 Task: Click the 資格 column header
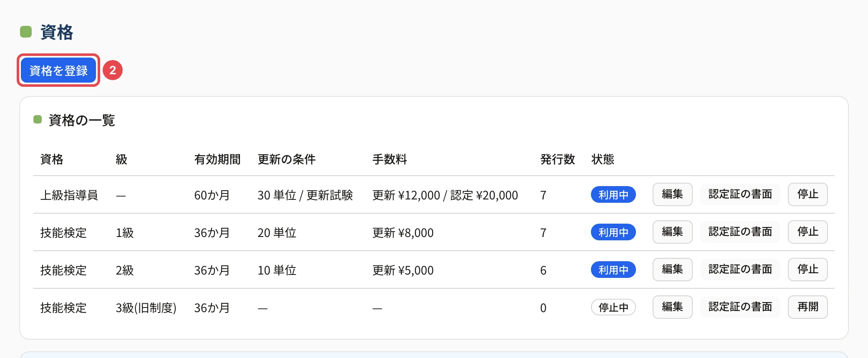[52, 159]
